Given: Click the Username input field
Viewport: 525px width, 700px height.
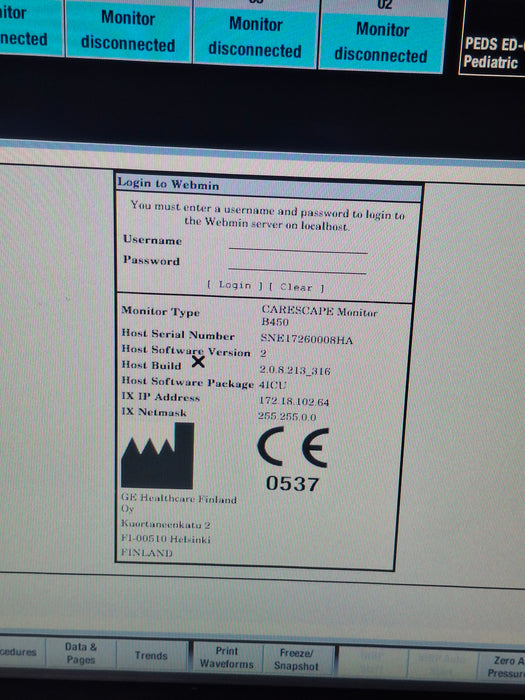Looking at the screenshot, I should point(298,246).
